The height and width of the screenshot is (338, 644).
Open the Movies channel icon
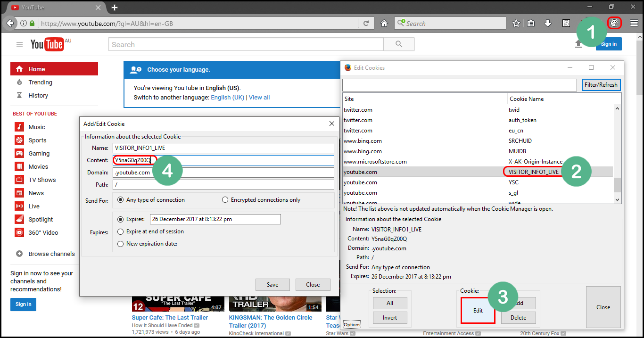click(x=19, y=166)
